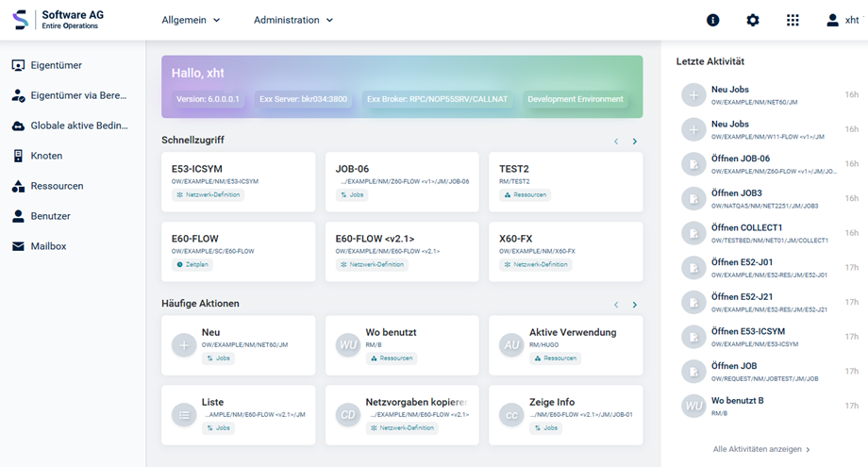Click WU icon on Wo benutzt card

(348, 345)
